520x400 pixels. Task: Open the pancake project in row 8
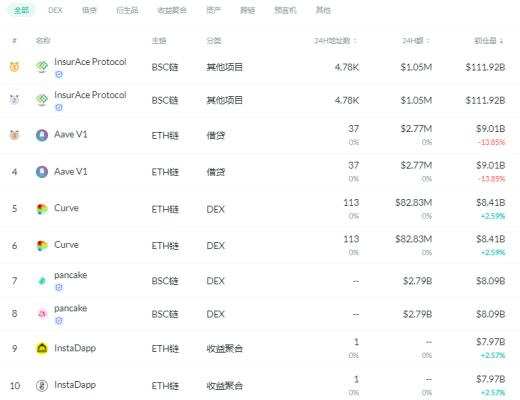(x=71, y=308)
